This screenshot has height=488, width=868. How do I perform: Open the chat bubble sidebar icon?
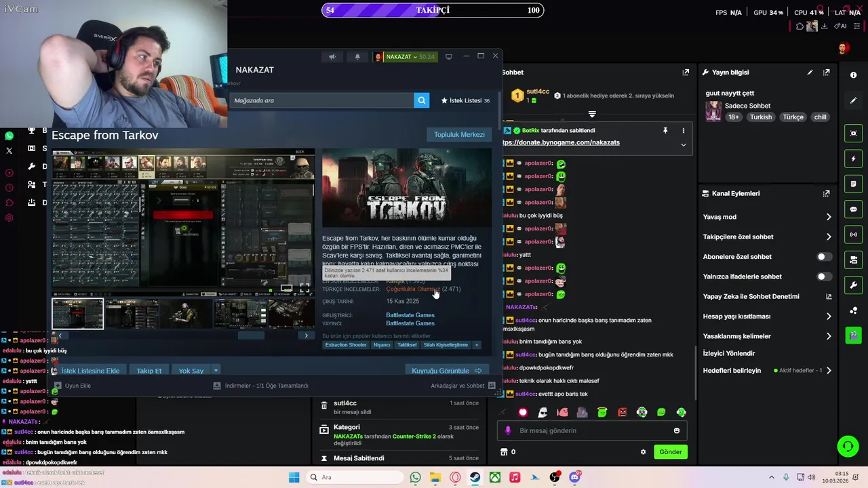853,209
